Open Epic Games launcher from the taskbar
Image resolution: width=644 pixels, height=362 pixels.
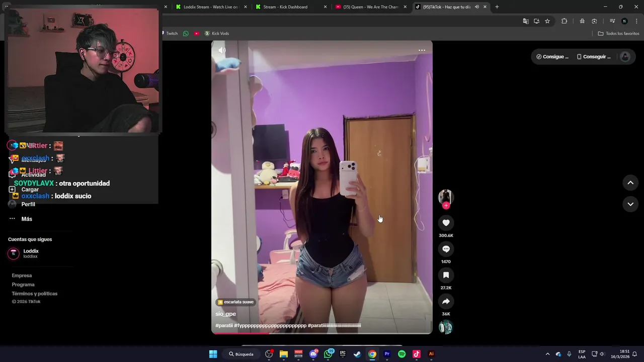coord(343,354)
